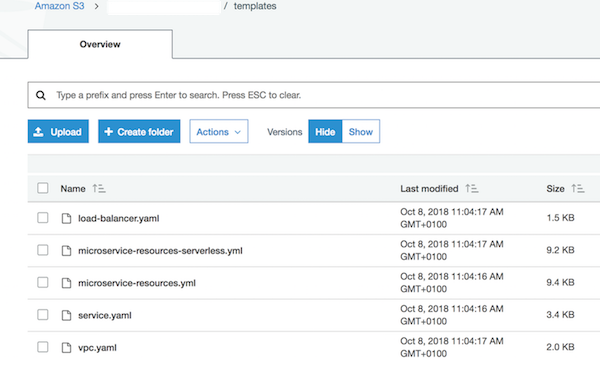Select Hide for Versions

(325, 132)
